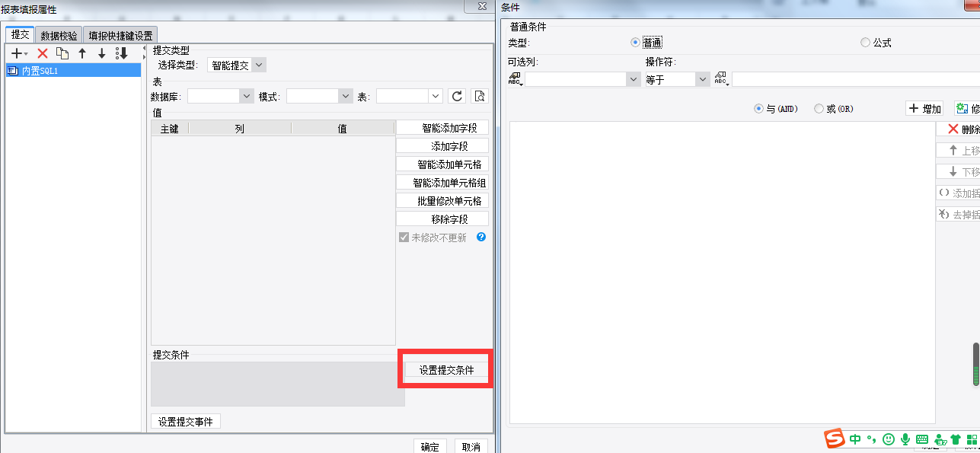980x453 pixels.
Task: Click the move up arrow above the SQL list
Action: [x=82, y=53]
